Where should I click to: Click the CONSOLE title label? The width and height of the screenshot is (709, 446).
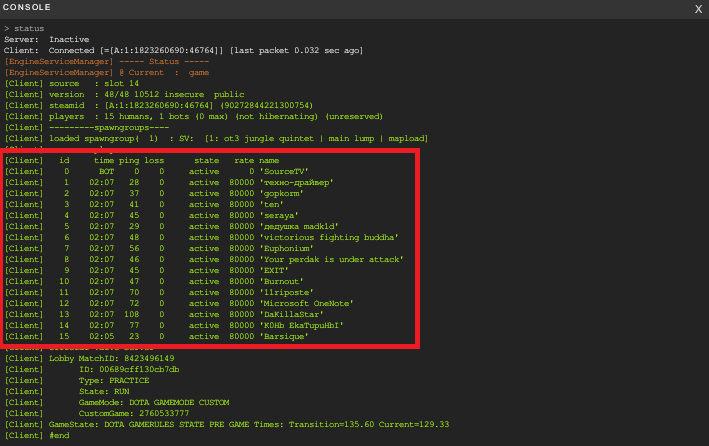coord(27,7)
